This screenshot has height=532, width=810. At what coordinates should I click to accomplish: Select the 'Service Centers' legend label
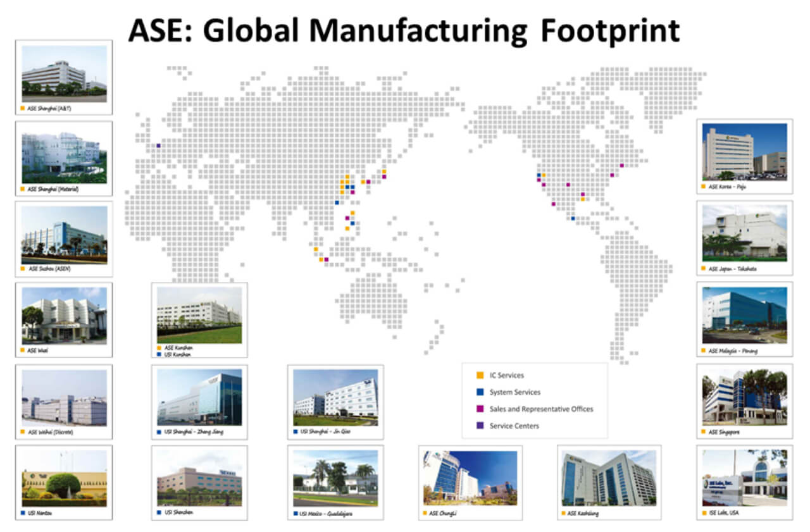(514, 426)
